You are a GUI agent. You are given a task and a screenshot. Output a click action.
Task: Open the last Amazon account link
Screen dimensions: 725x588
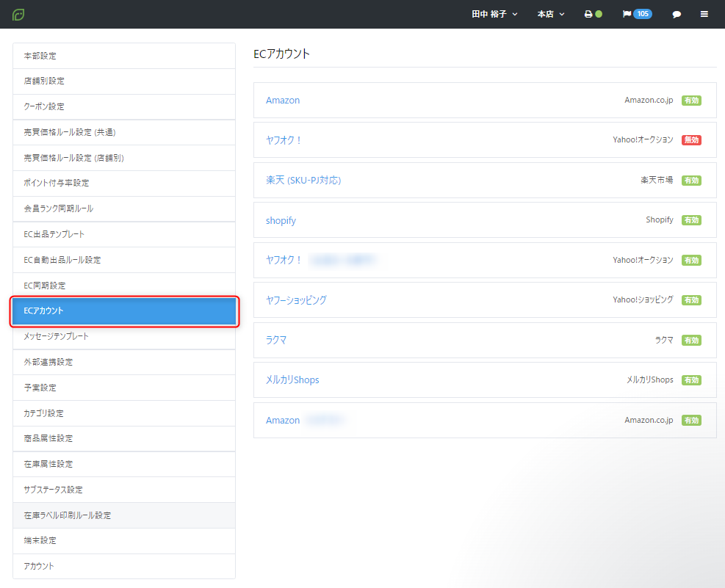pyautogui.click(x=283, y=421)
